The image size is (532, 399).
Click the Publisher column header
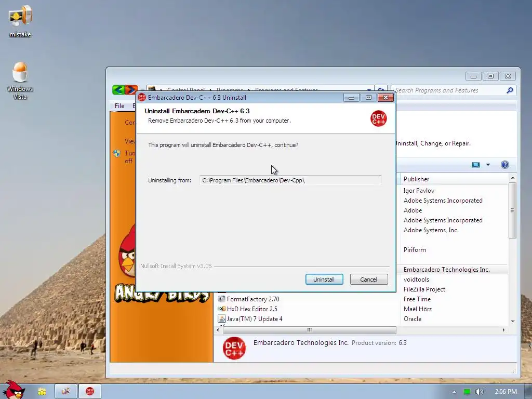click(454, 179)
